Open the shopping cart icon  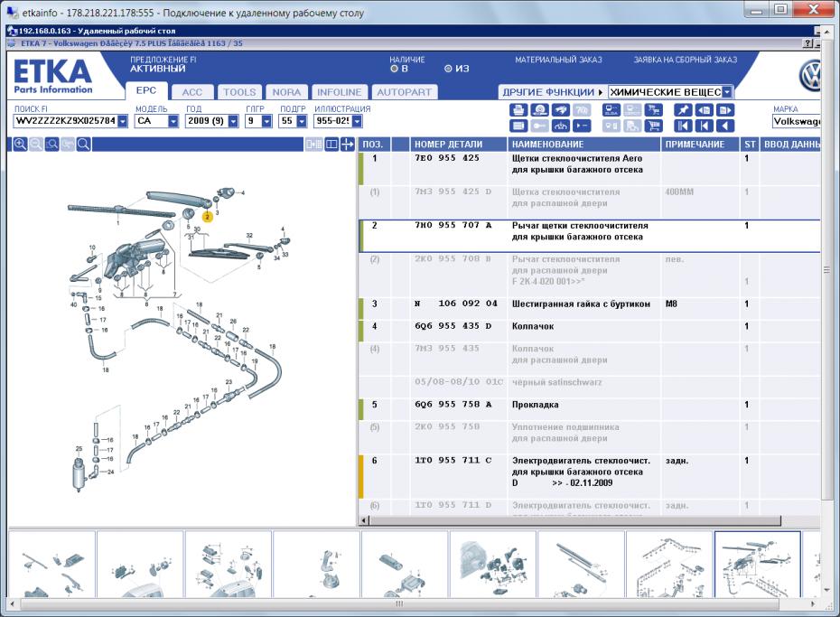(653, 126)
